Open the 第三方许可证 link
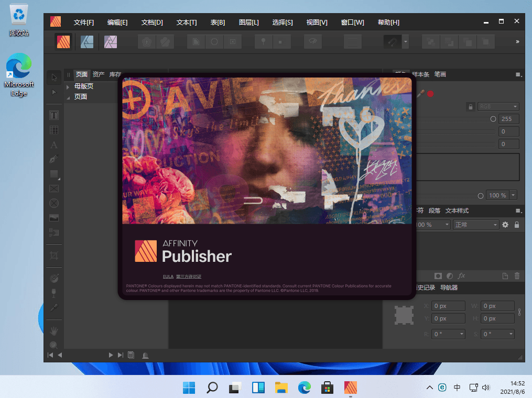532x398 pixels. pyautogui.click(x=189, y=277)
